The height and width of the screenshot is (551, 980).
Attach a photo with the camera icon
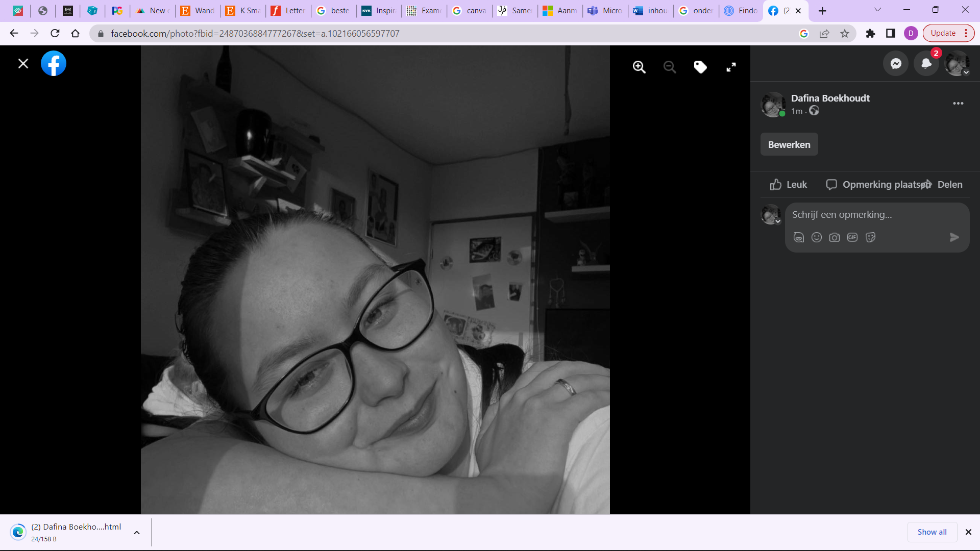point(835,237)
